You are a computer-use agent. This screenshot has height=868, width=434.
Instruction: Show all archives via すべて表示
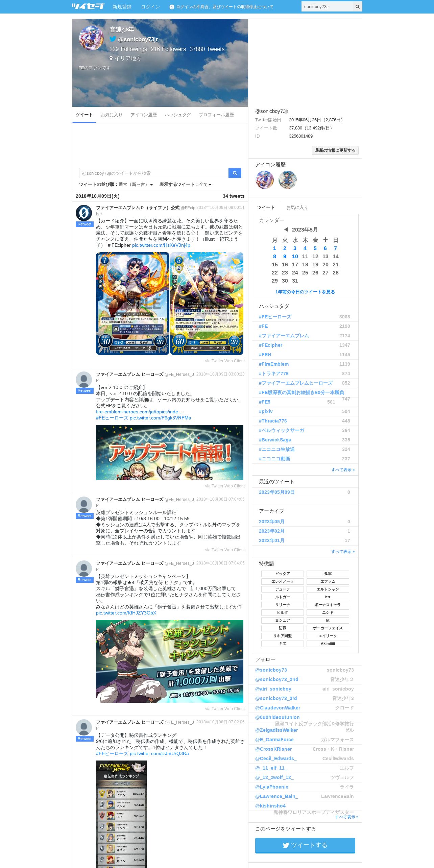pos(343,552)
